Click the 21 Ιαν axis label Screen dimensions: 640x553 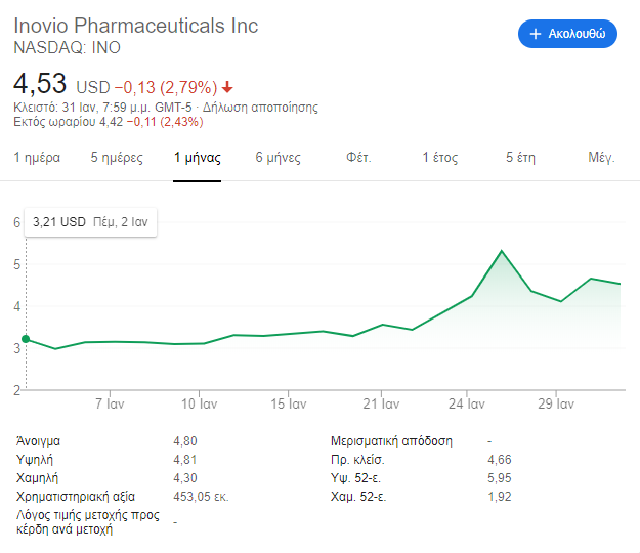(x=381, y=404)
